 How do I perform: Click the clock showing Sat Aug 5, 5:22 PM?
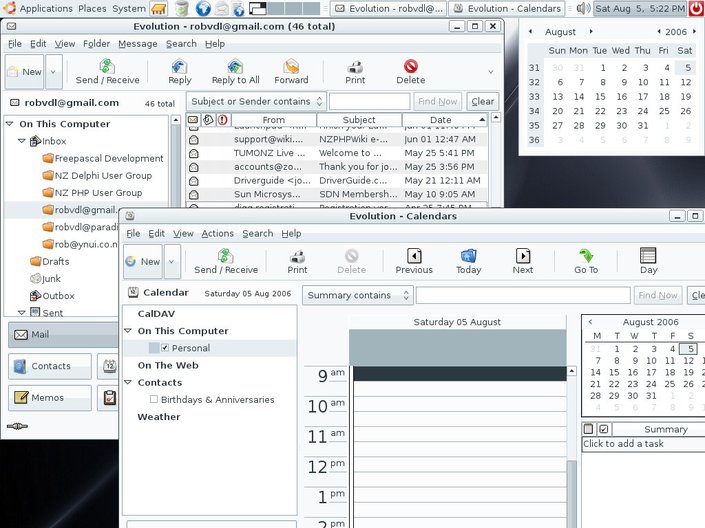click(640, 8)
